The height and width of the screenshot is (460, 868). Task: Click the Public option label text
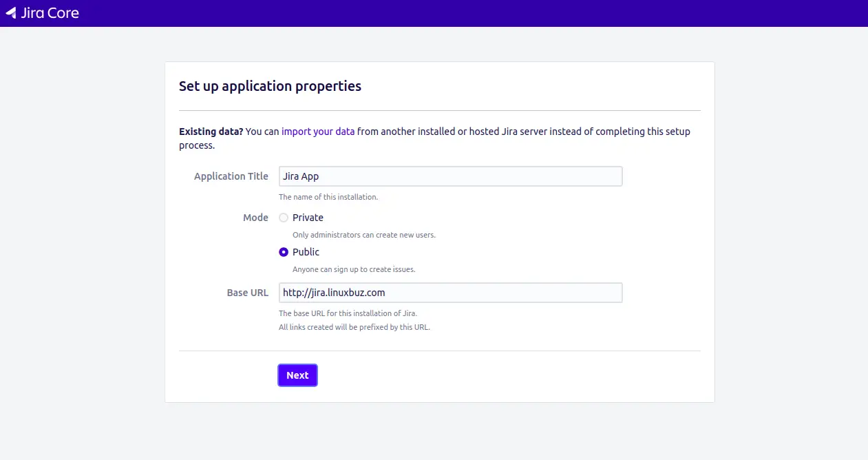tap(306, 252)
